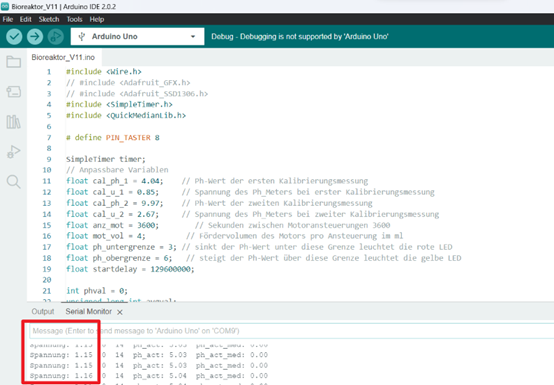
Task: Open the Help menu
Action: point(96,19)
